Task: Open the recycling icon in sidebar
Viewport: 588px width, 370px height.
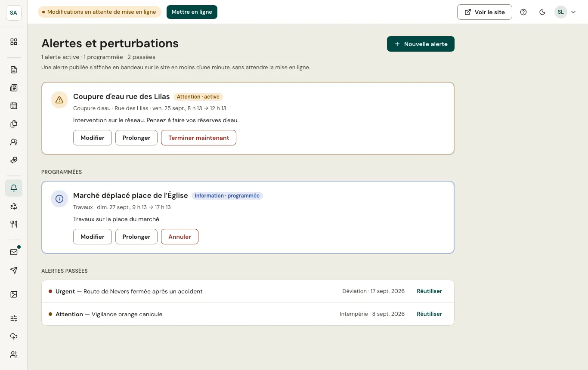Action: pyautogui.click(x=14, y=206)
